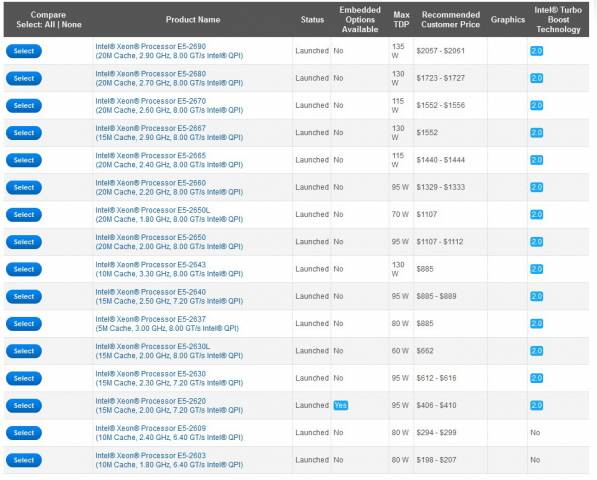This screenshot has width=597, height=480.
Task: Open Intel Xeon Processor E5-2637 product link
Action: (167, 324)
